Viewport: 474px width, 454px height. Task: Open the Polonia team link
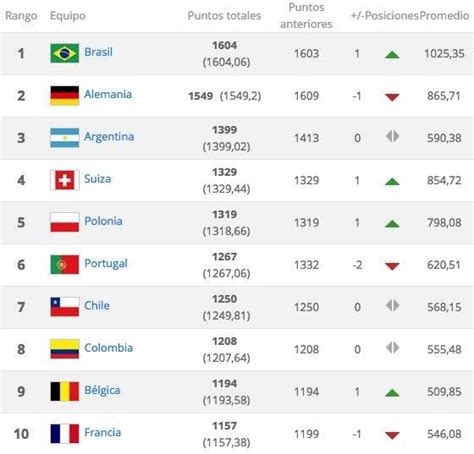(x=103, y=221)
